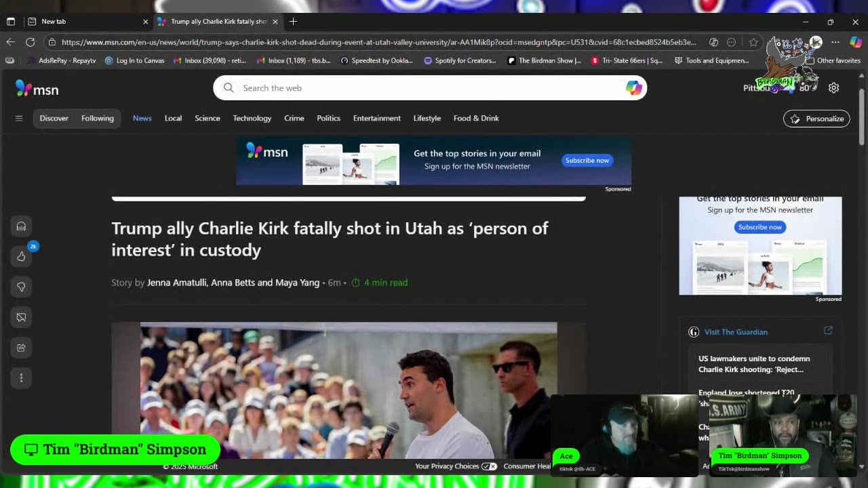Open Copilot in Edge toolbar
This screenshot has width=868, height=488.
click(x=855, y=42)
